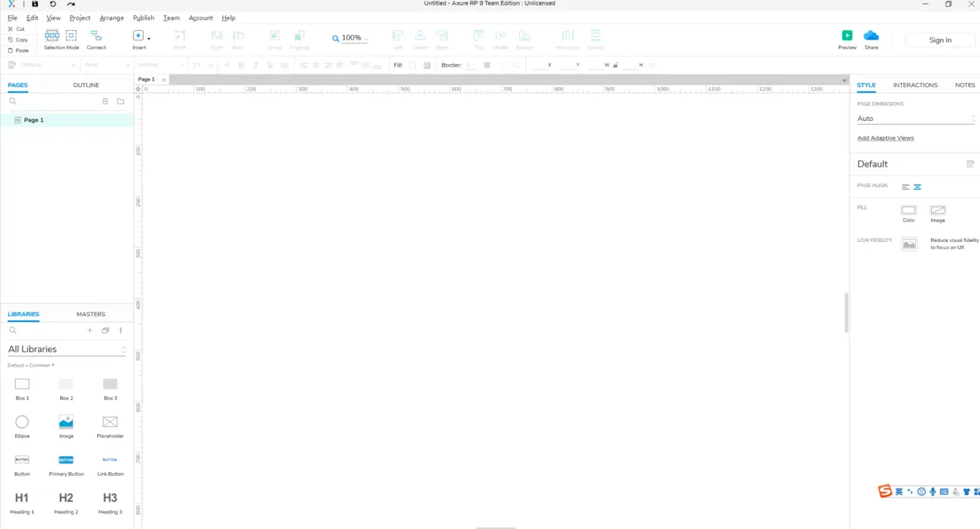Open the page tabs dropdown arrow at canvas right
The width and height of the screenshot is (980, 529).
coord(845,80)
